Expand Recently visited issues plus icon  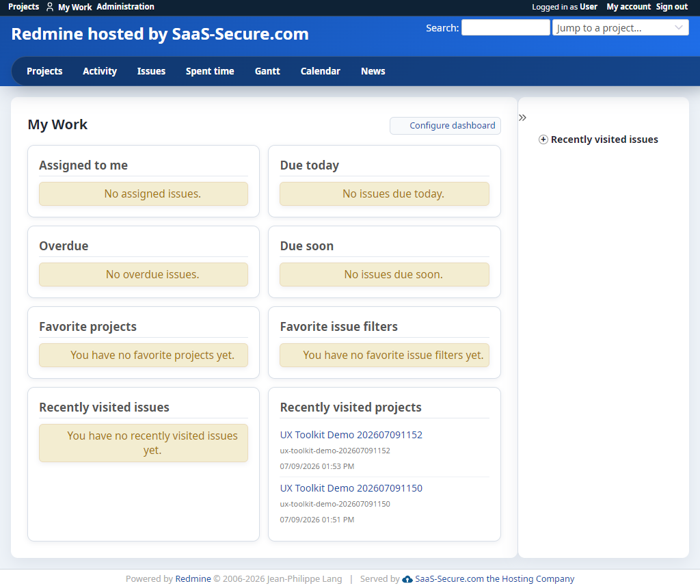pyautogui.click(x=543, y=139)
